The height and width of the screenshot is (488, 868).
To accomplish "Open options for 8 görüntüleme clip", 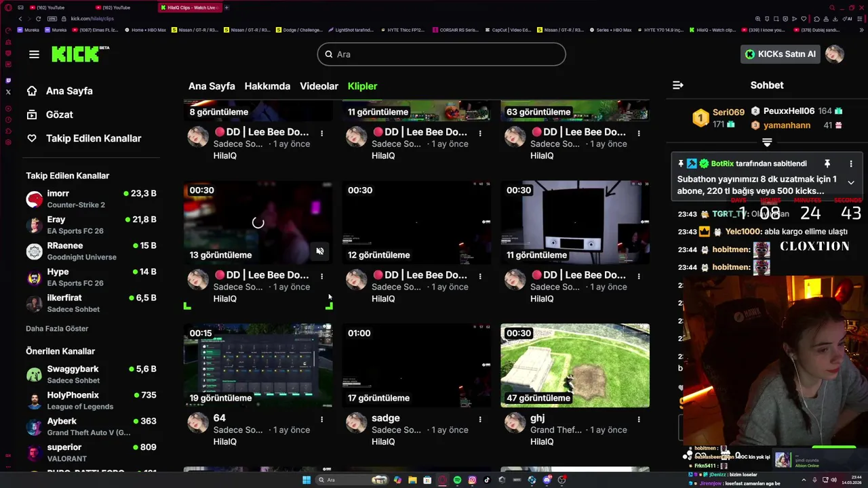I will coord(321,133).
